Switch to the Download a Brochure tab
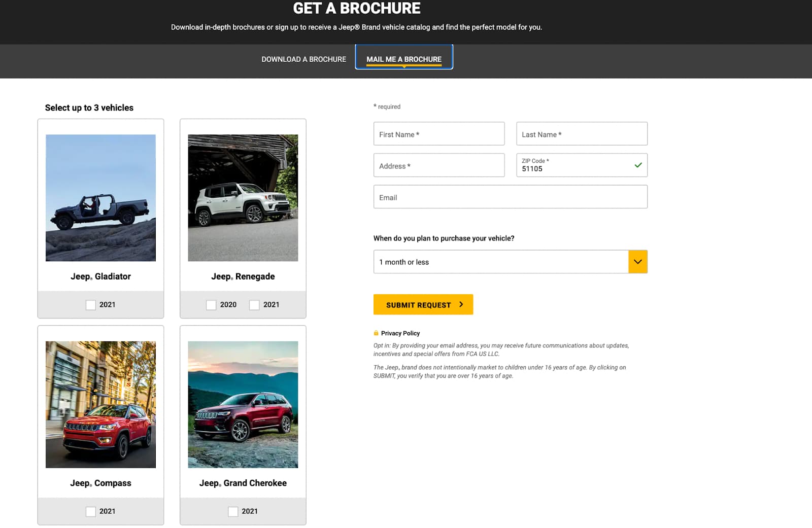Viewport: 812px width, 528px height. click(x=303, y=59)
